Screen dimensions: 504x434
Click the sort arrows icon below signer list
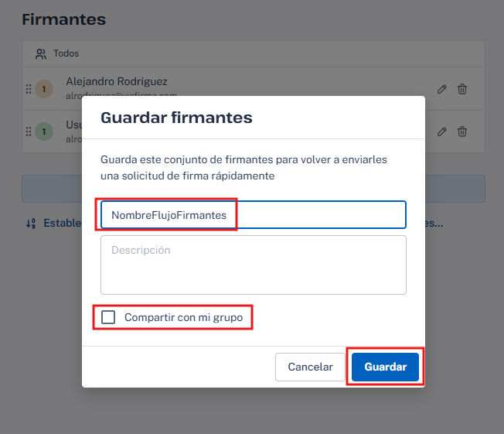tap(31, 224)
